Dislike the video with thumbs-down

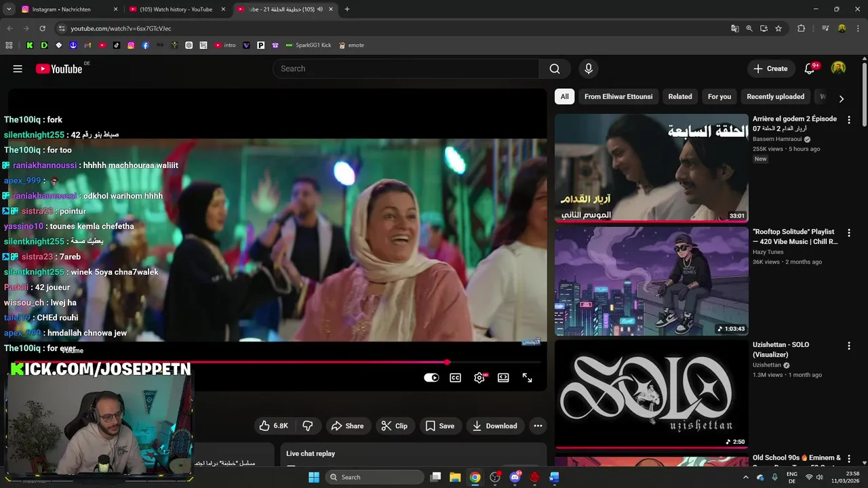click(x=307, y=426)
